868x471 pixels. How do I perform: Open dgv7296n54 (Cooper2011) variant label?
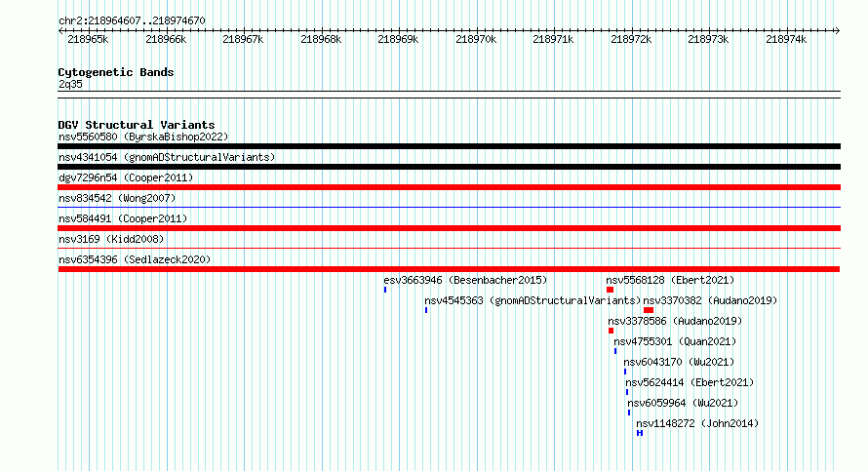point(126,177)
